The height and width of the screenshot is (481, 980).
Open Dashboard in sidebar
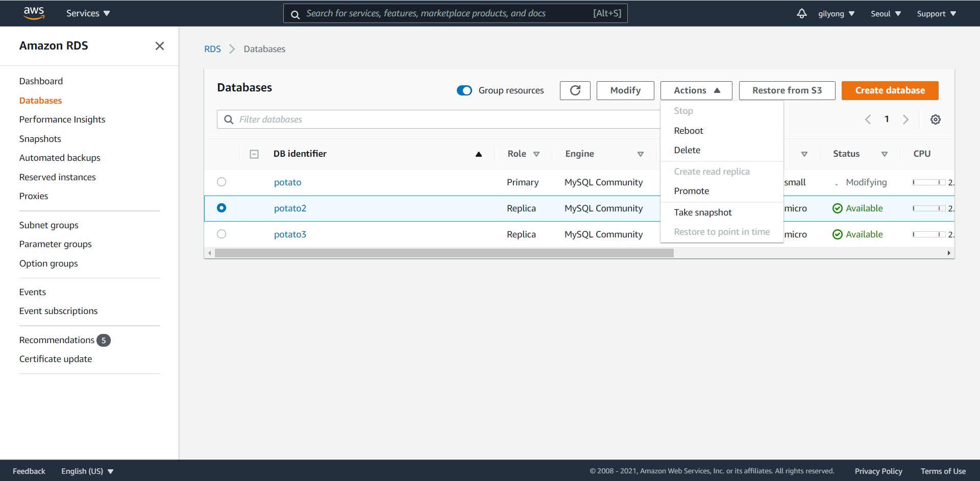41,81
